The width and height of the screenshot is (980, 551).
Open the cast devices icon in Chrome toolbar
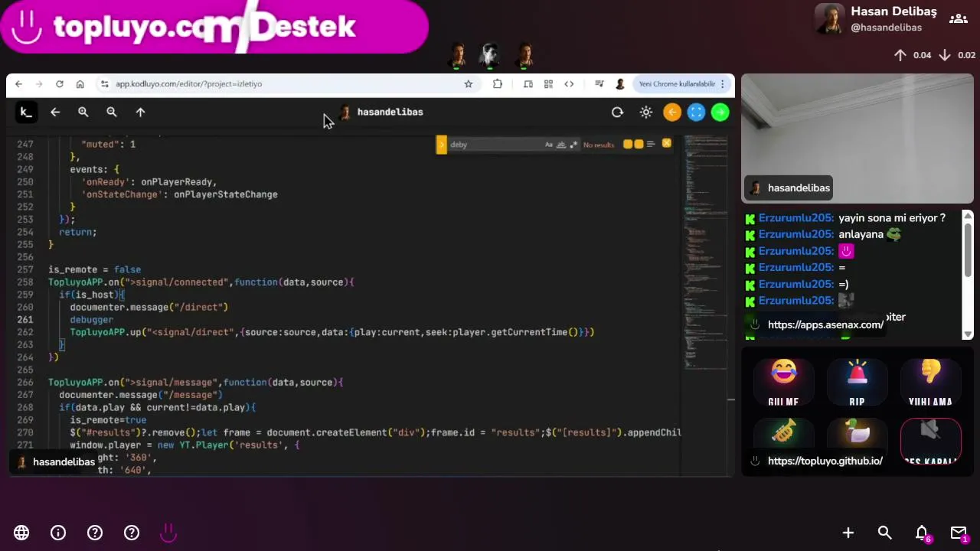pos(528,84)
